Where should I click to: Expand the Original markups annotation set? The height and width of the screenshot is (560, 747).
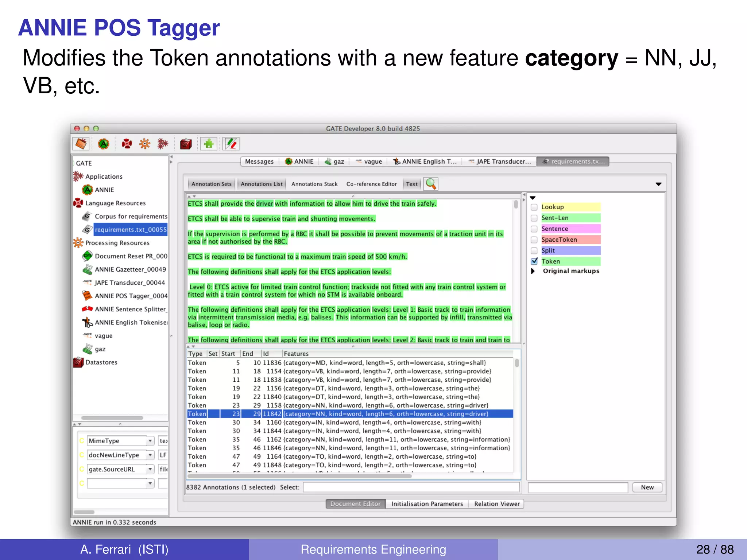(x=533, y=271)
